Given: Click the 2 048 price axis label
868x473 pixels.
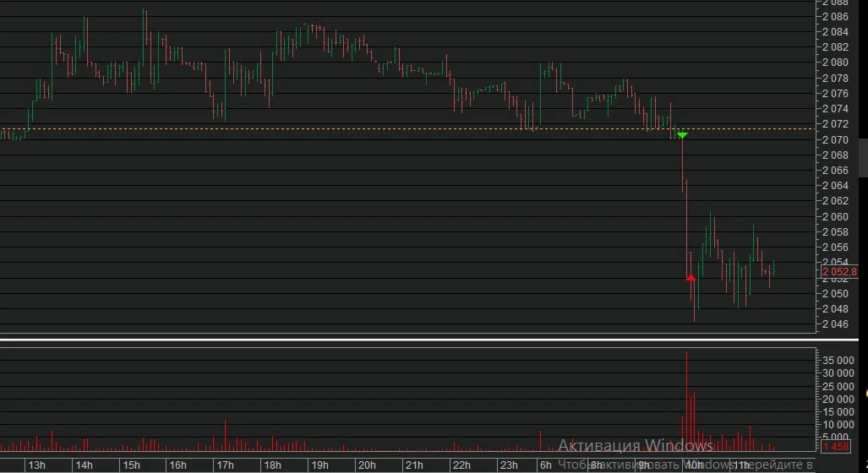Looking at the screenshot, I should (x=835, y=308).
